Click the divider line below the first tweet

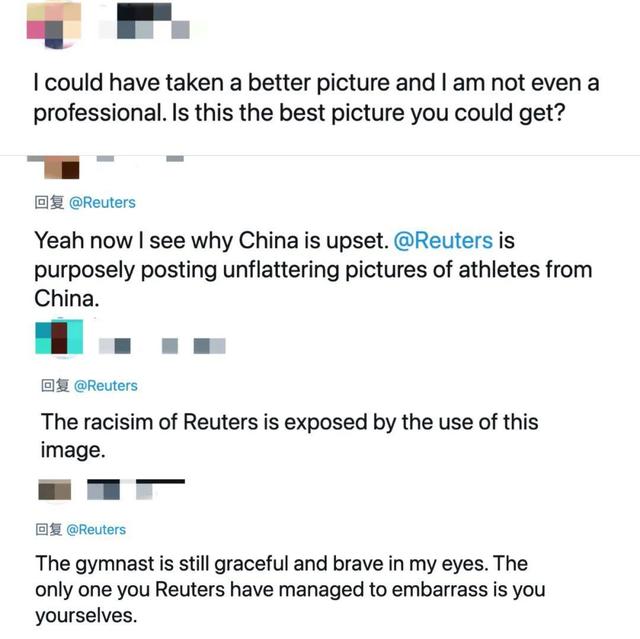(x=320, y=155)
